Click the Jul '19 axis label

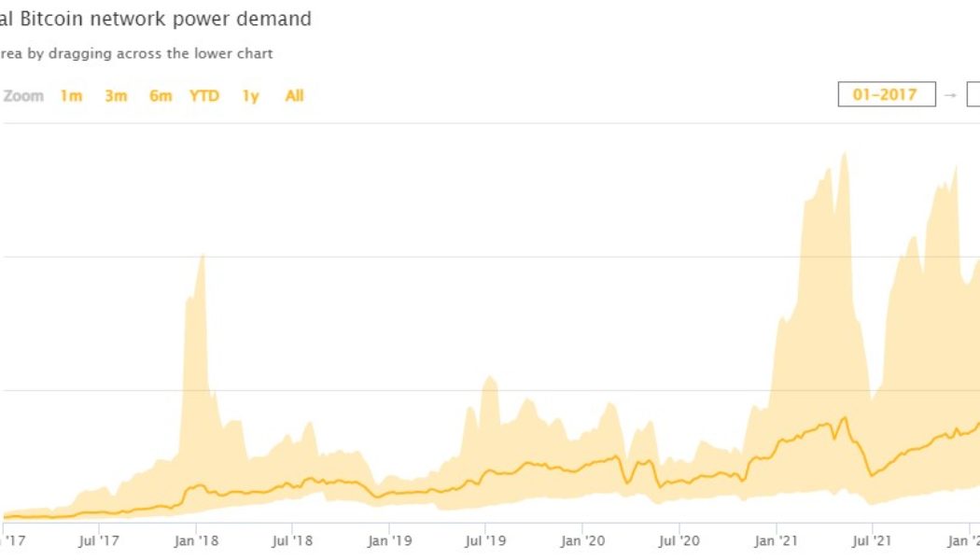point(485,540)
